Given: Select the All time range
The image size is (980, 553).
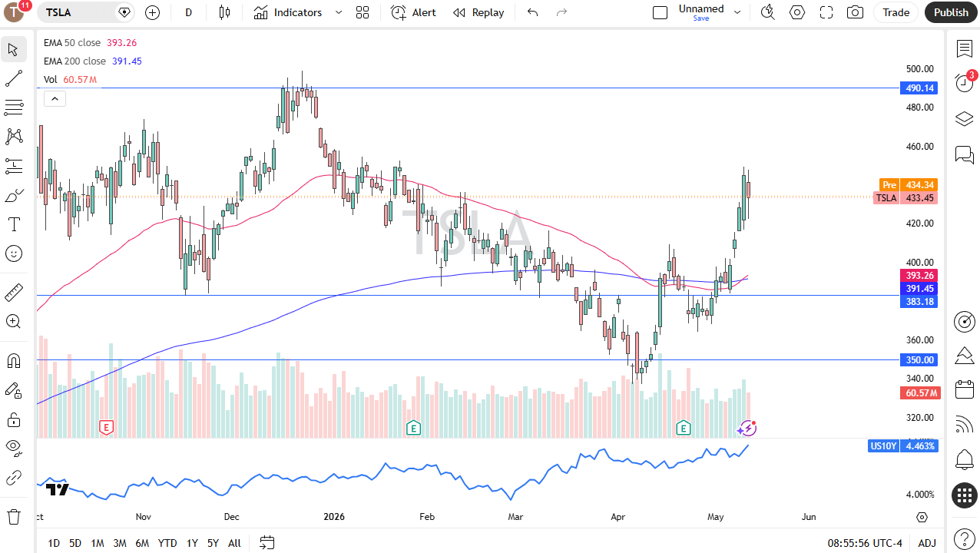Looking at the screenshot, I should pos(234,543).
